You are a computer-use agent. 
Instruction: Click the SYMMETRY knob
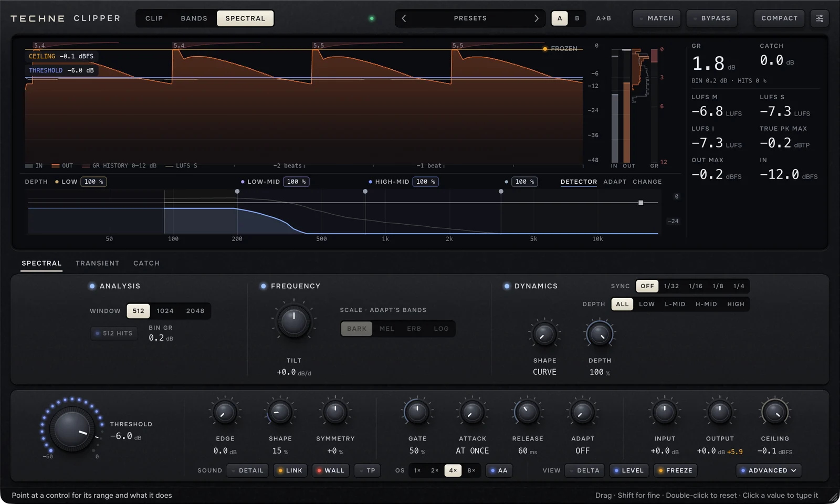[335, 413]
